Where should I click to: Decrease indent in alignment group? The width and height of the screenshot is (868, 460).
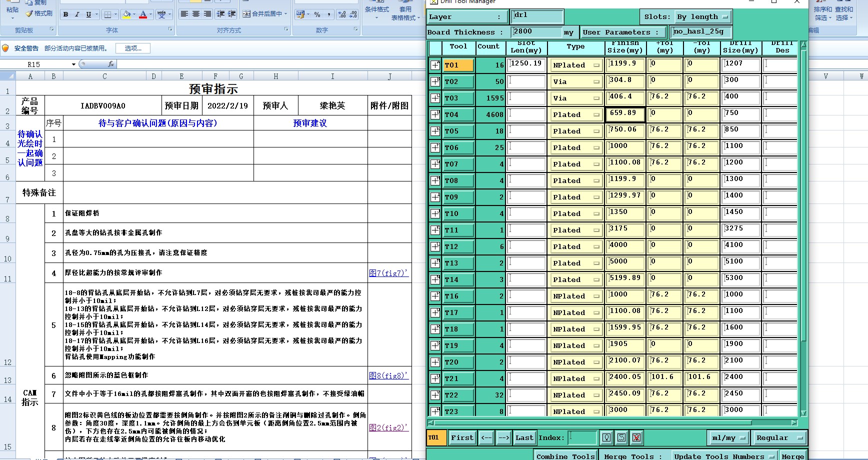[x=220, y=14]
